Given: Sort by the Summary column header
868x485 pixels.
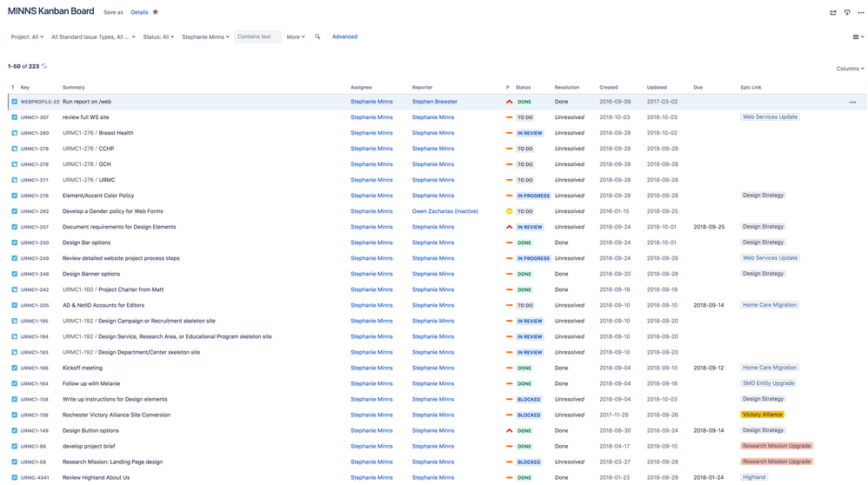Looking at the screenshot, I should [x=74, y=88].
